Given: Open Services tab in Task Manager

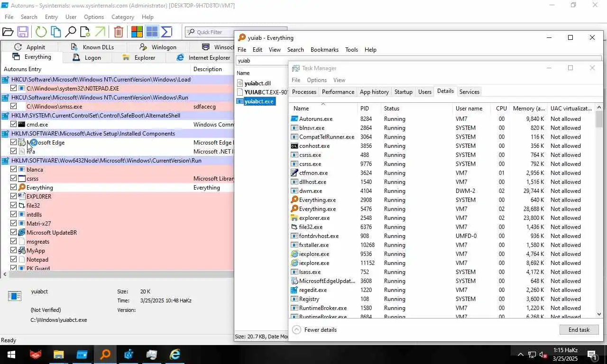Looking at the screenshot, I should point(469,92).
